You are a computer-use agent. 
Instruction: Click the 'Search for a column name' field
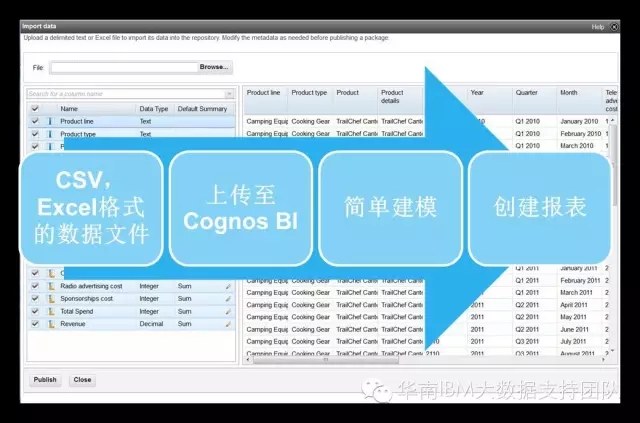[x=126, y=94]
